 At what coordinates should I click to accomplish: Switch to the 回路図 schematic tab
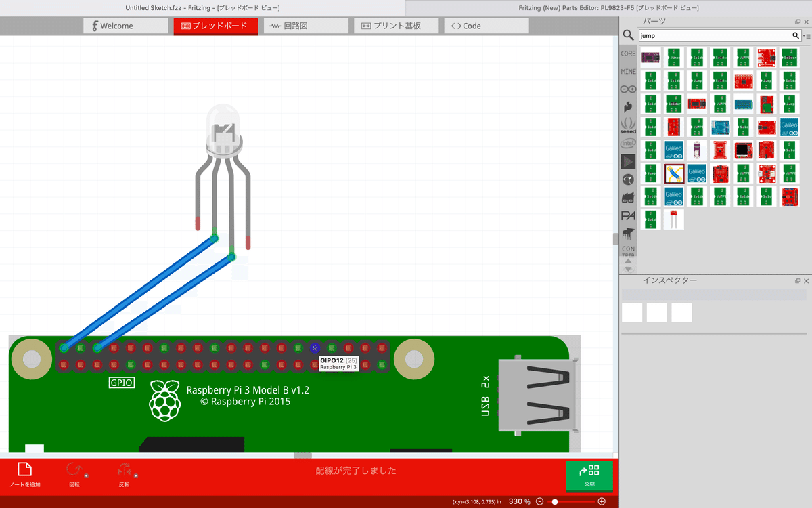tap(307, 26)
